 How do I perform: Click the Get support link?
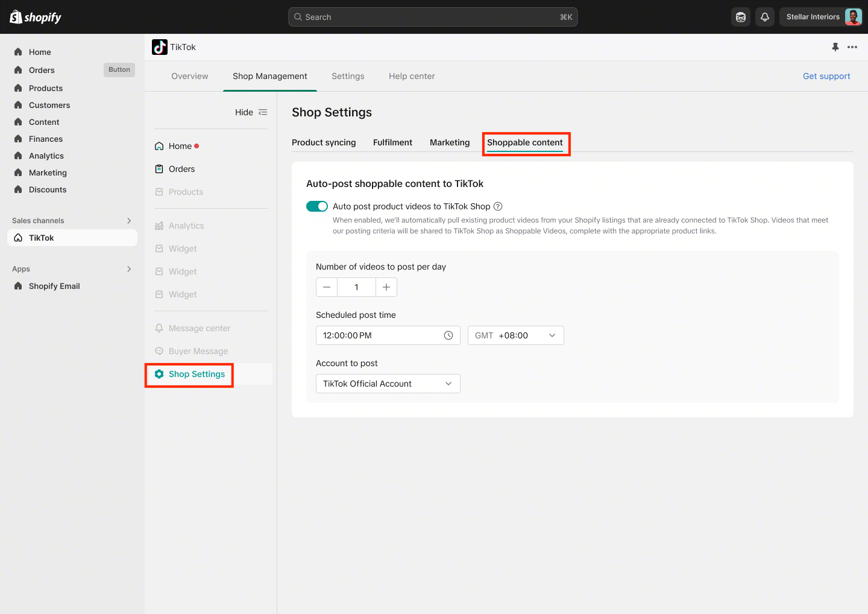(826, 76)
